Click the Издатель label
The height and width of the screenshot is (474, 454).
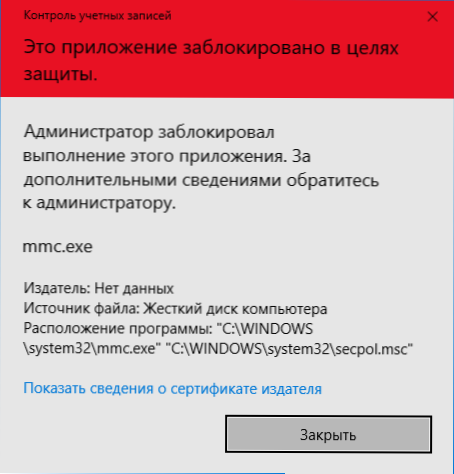(x=57, y=288)
